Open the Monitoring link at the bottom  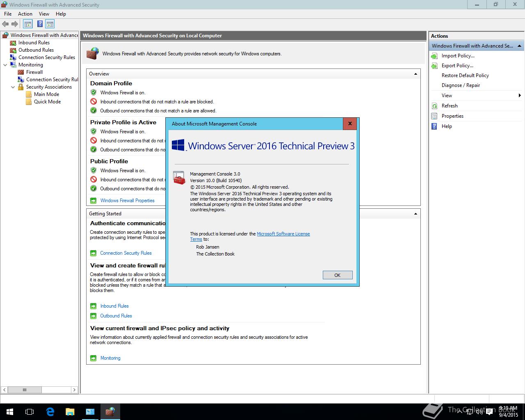tap(110, 358)
